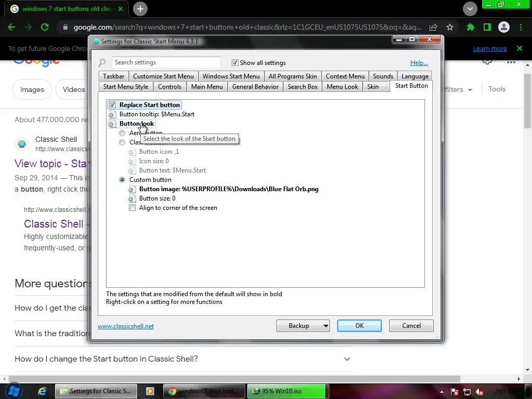Screen dimensions: 532x399
Task: Uncheck Show all settings
Action: 235,63
